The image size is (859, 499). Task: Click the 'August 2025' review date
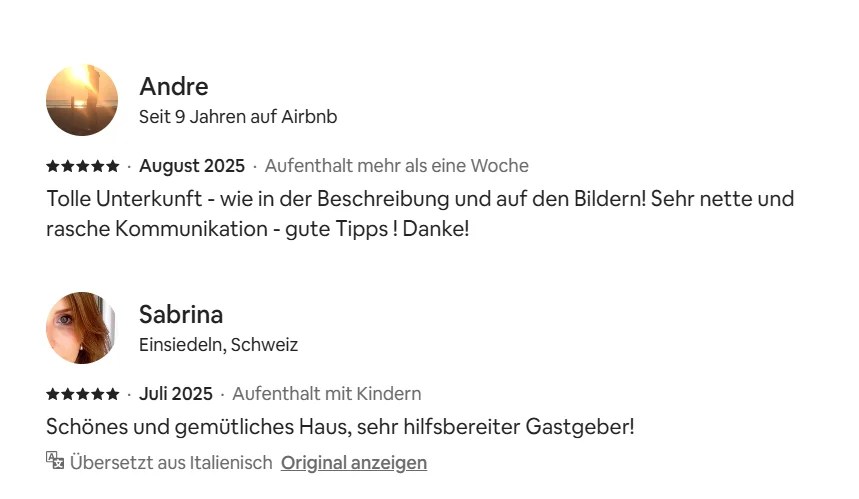pos(192,166)
